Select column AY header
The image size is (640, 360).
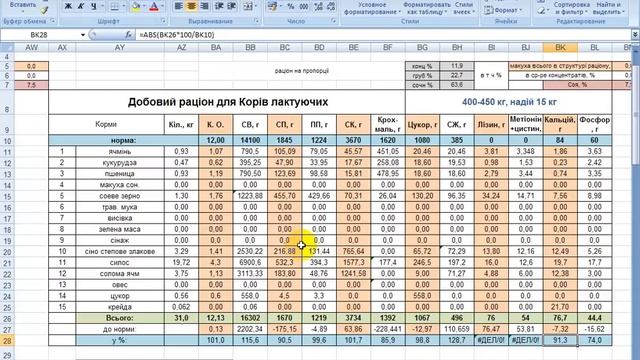pos(120,47)
